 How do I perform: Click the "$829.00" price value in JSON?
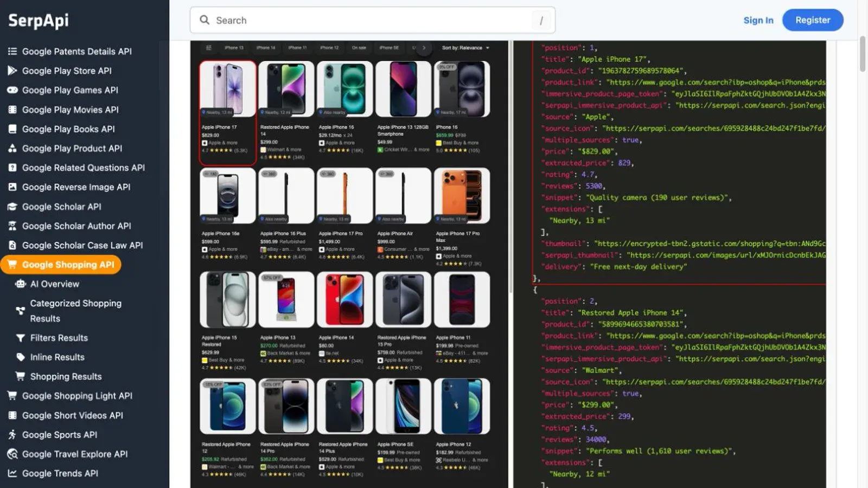click(596, 151)
